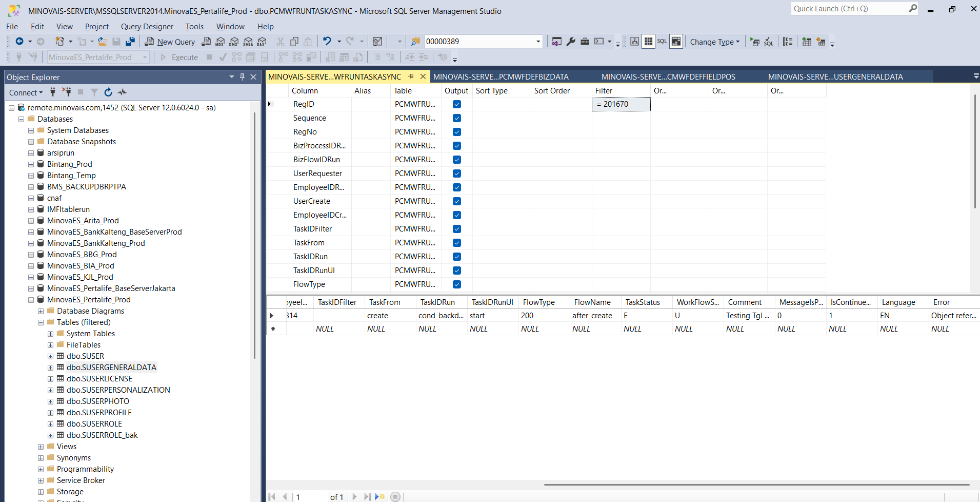Image resolution: width=980 pixels, height=502 pixels.
Task: Uncheck Output for RegID column
Action: [x=457, y=104]
